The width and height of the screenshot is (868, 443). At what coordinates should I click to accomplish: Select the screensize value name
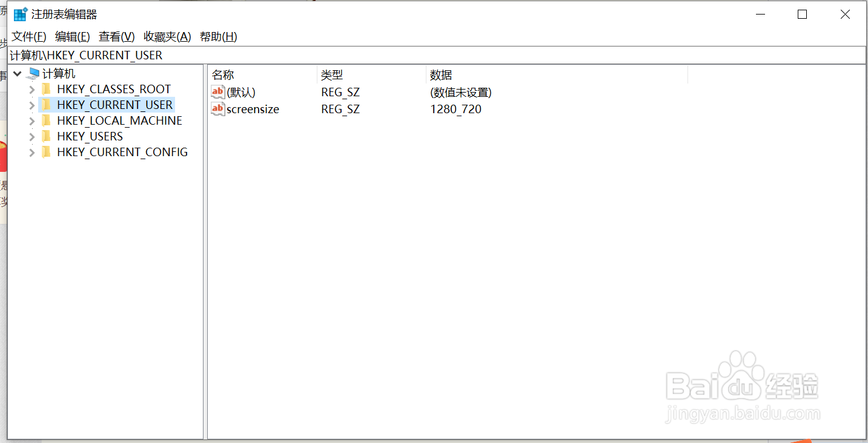pos(253,110)
